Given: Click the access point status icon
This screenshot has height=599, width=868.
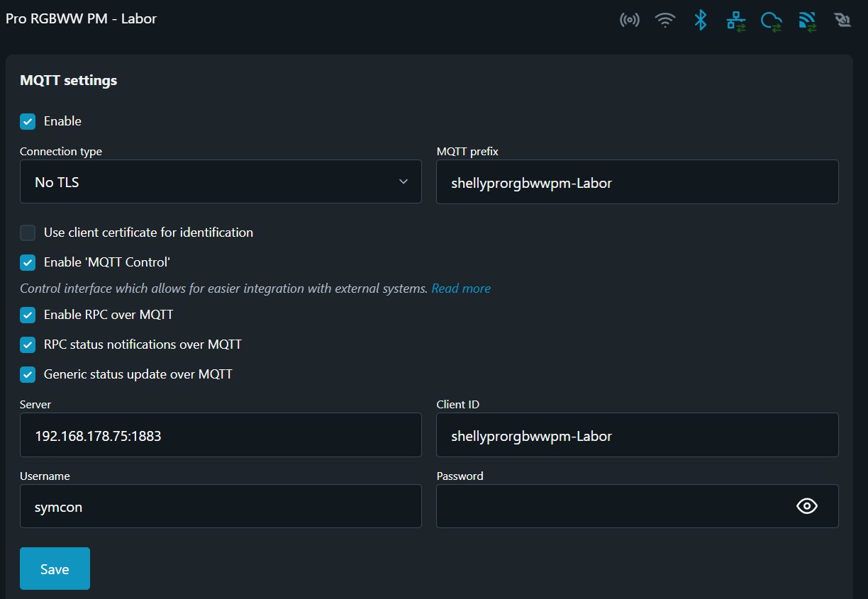Looking at the screenshot, I should pos(629,20).
